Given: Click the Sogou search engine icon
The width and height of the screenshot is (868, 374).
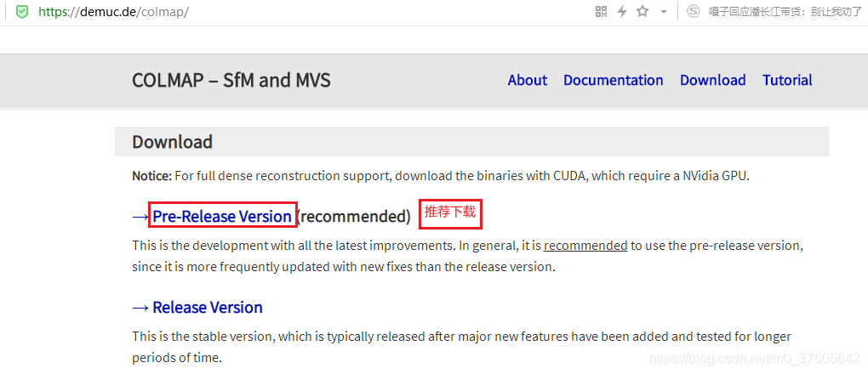Looking at the screenshot, I should (693, 12).
